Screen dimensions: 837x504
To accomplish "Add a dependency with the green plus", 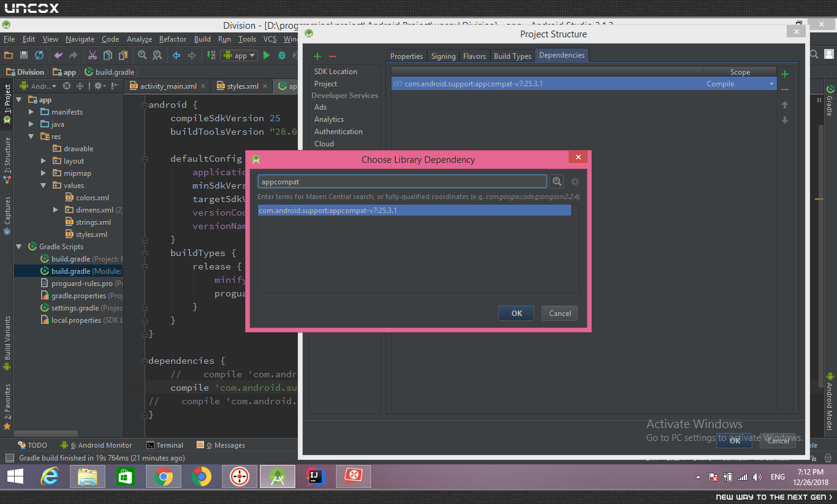I will 785,74.
